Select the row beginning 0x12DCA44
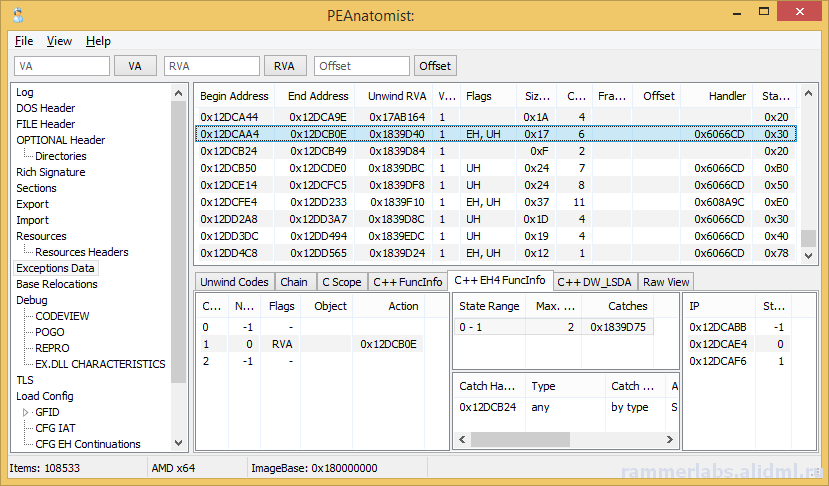This screenshot has width=829, height=486. [x=495, y=117]
